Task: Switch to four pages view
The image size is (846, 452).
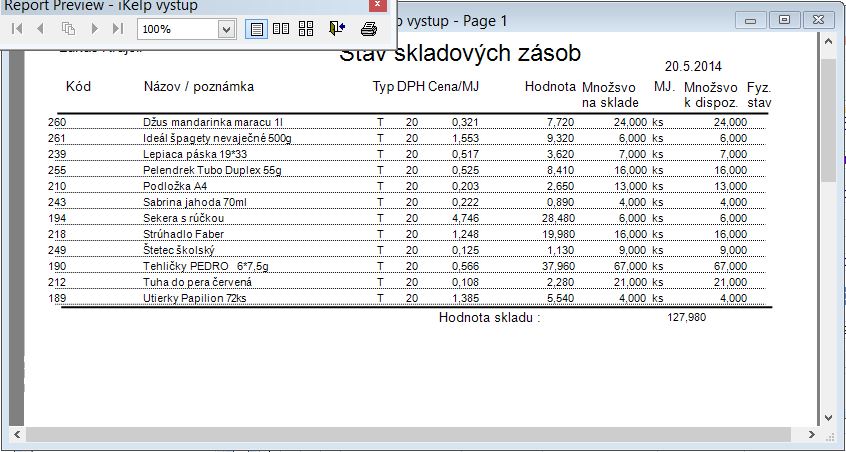Action: pos(306,29)
